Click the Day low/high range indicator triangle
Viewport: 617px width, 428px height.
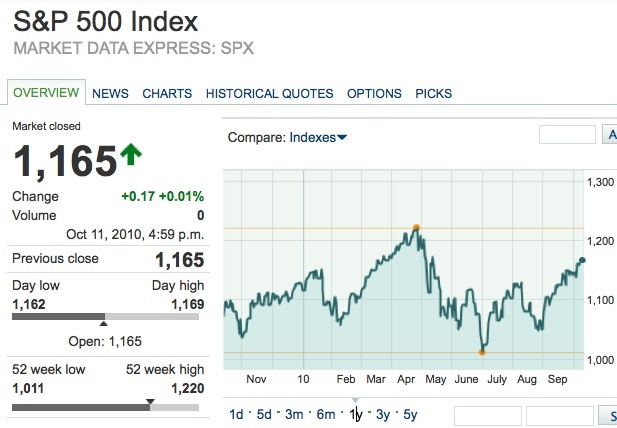click(x=104, y=322)
